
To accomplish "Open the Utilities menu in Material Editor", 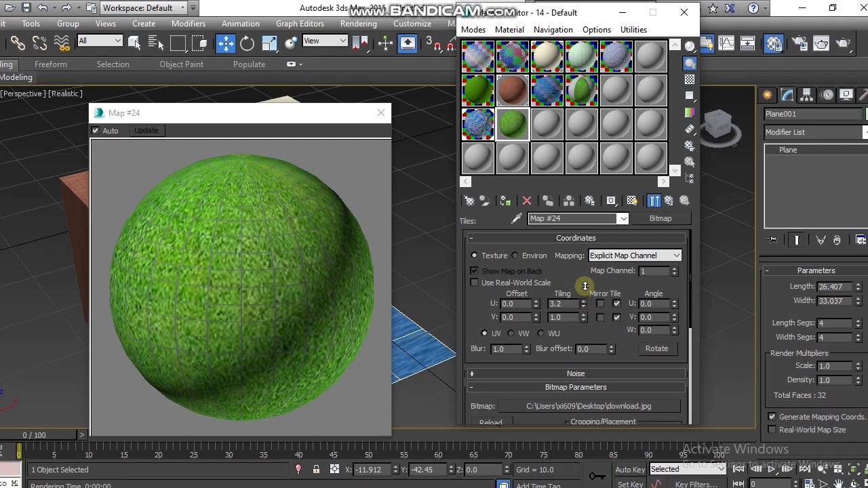I will pyautogui.click(x=633, y=30).
